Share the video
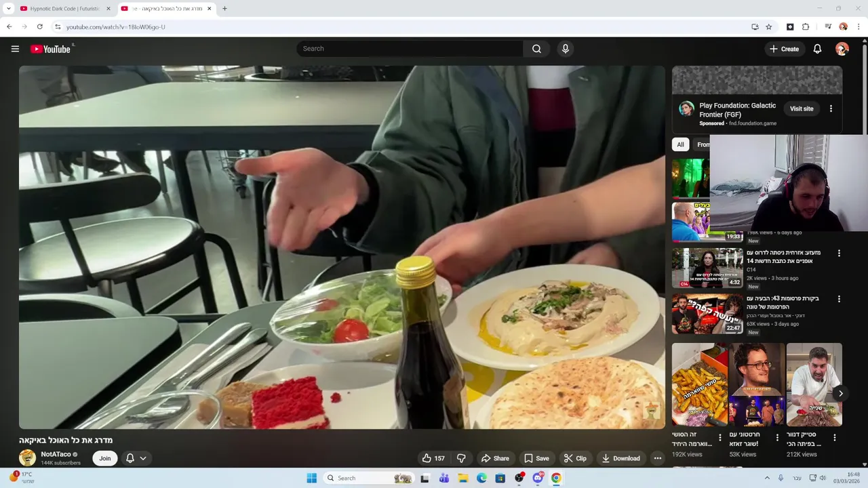868x488 pixels. click(x=495, y=458)
